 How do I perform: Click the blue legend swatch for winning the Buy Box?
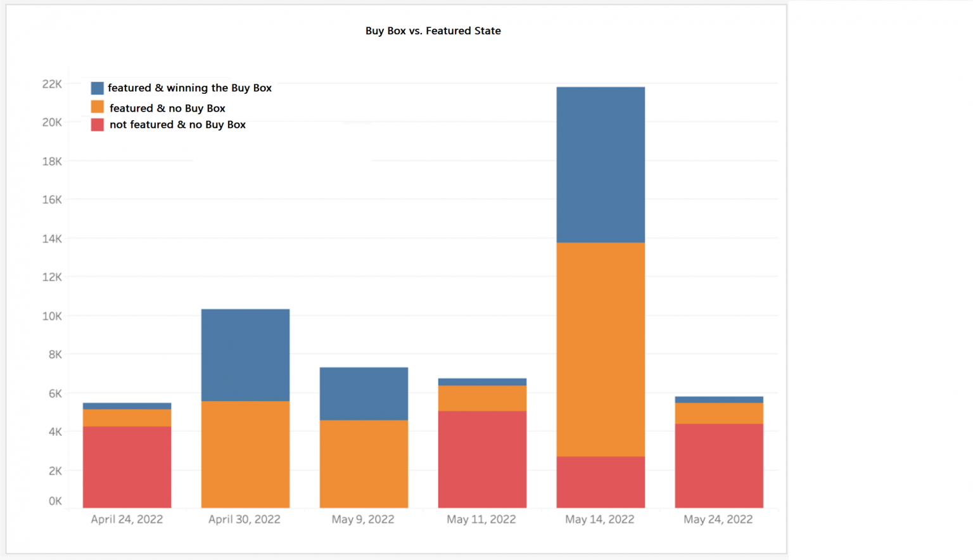(97, 88)
